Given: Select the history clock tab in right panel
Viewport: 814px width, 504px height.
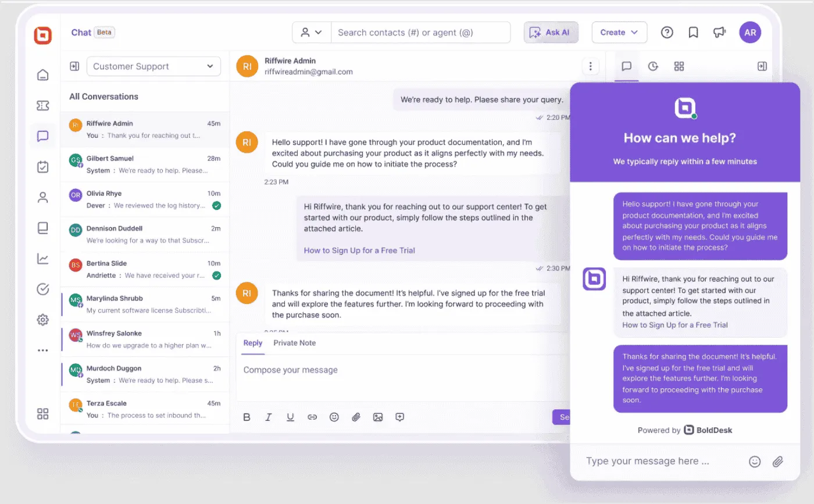Looking at the screenshot, I should pyautogui.click(x=653, y=66).
